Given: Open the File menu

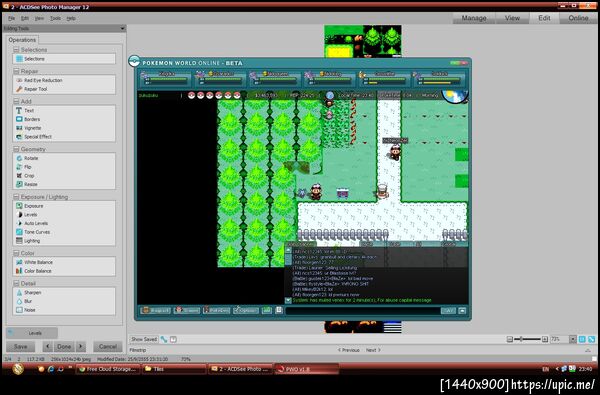Looking at the screenshot, I should 11,18.
